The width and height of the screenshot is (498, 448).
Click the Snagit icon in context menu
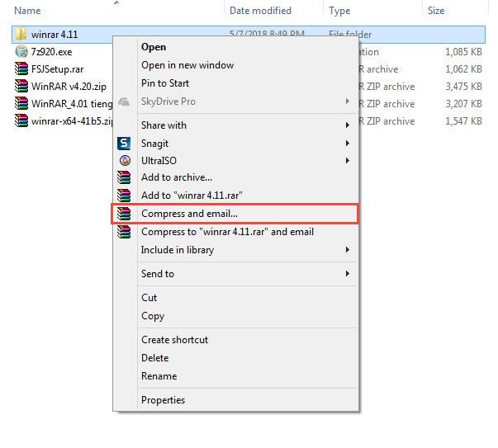124,144
